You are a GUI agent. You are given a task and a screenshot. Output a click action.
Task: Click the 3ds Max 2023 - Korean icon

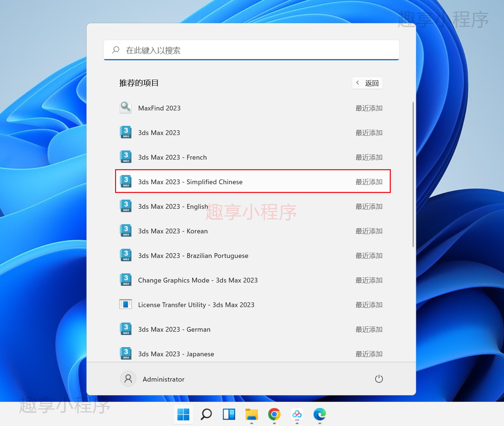coord(126,230)
